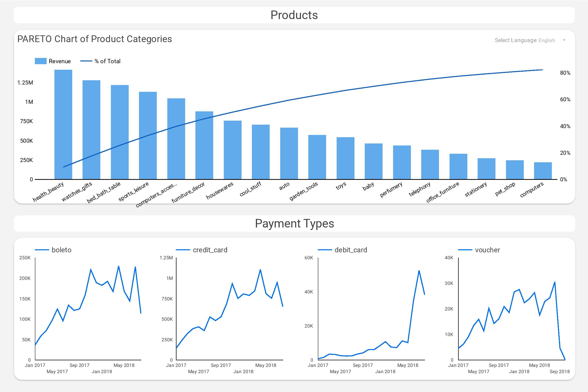Click the debit_card legend line marker

tap(325, 250)
